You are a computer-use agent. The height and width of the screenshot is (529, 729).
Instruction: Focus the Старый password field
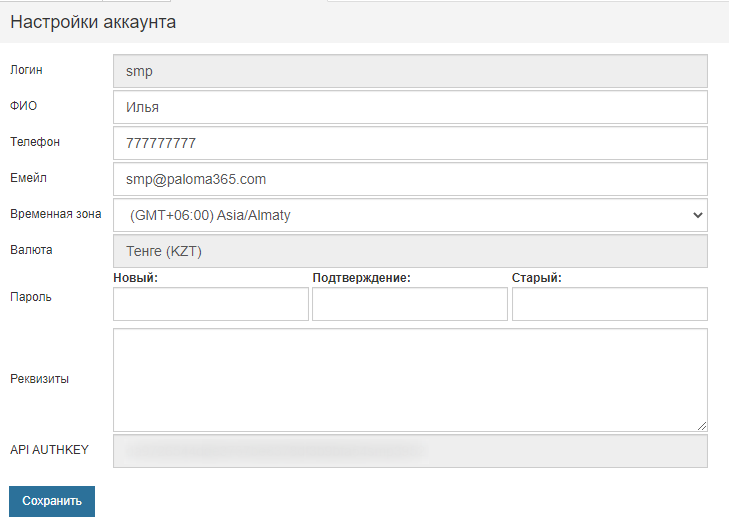tap(609, 304)
